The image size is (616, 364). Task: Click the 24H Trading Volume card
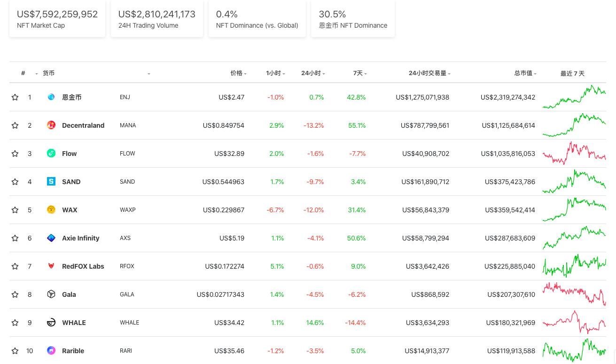pyautogui.click(x=157, y=19)
